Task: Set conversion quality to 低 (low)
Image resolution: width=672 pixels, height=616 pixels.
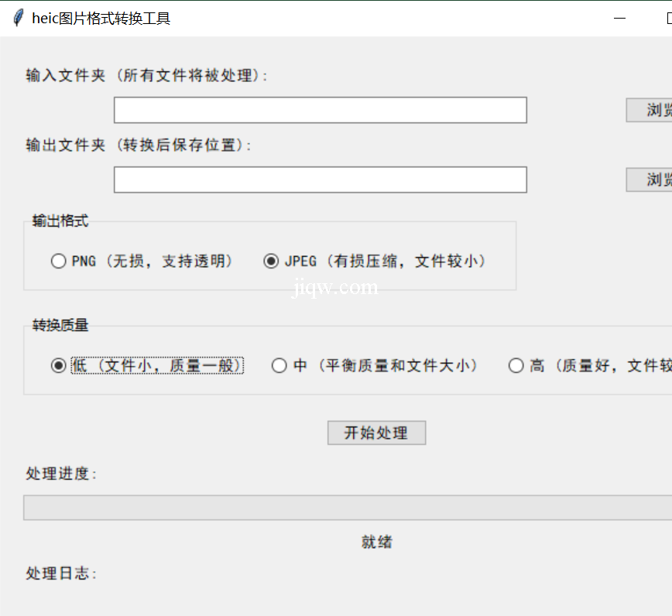Action: [x=59, y=366]
